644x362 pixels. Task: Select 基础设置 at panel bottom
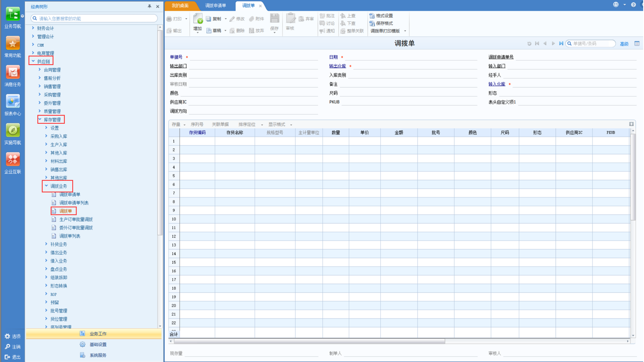(x=94, y=345)
